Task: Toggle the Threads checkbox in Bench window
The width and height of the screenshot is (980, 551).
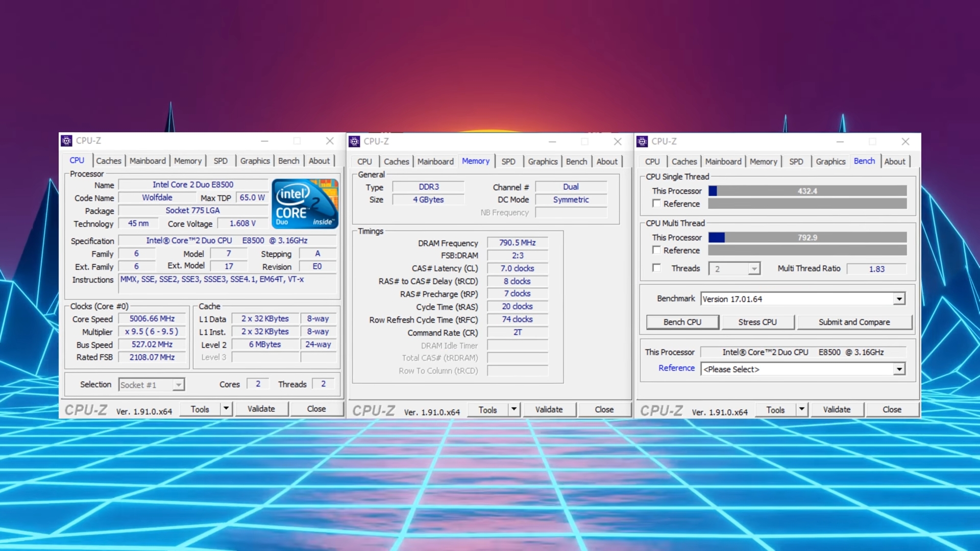Action: (x=656, y=268)
